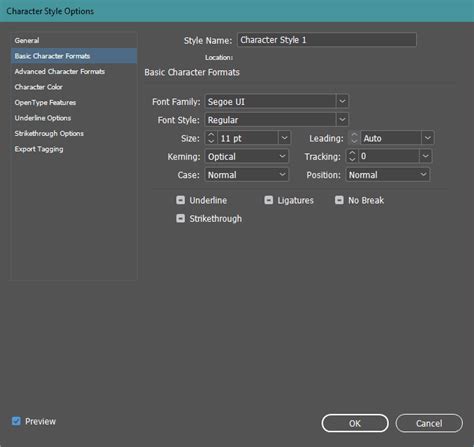474x447 pixels.
Task: Open the Size dropdown arrow
Action: 284,138
